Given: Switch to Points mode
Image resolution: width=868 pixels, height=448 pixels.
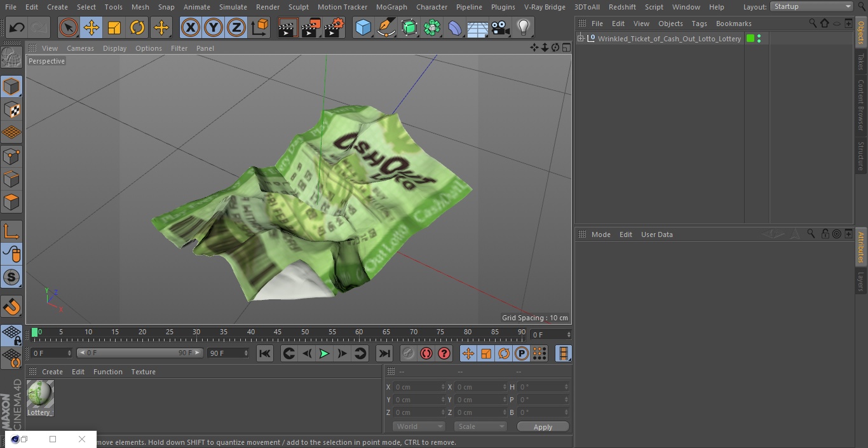Looking at the screenshot, I should pos(11,156).
